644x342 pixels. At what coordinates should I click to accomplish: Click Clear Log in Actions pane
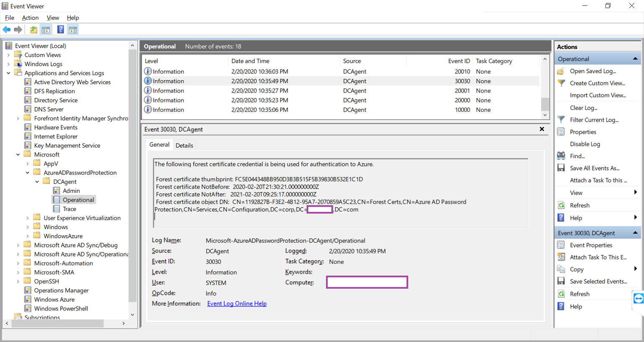pyautogui.click(x=584, y=108)
